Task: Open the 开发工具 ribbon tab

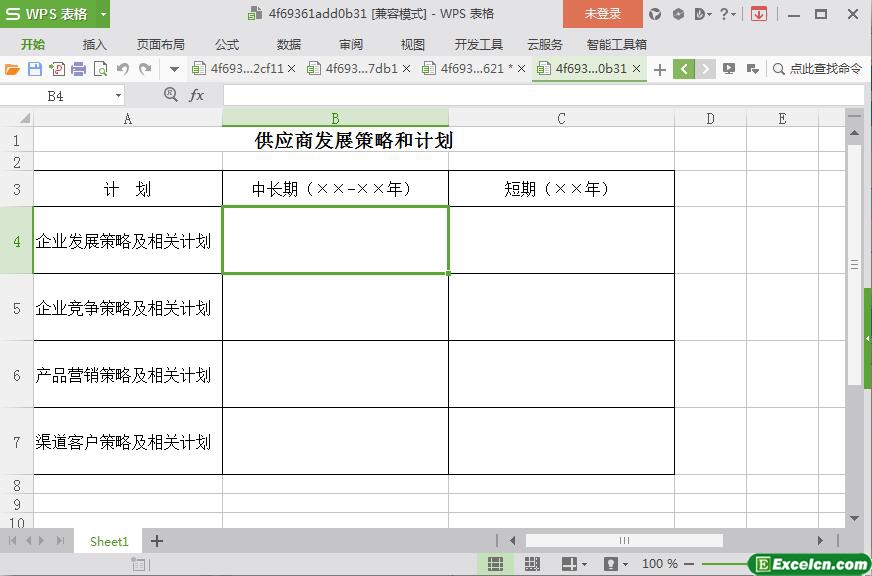Action: [x=478, y=44]
